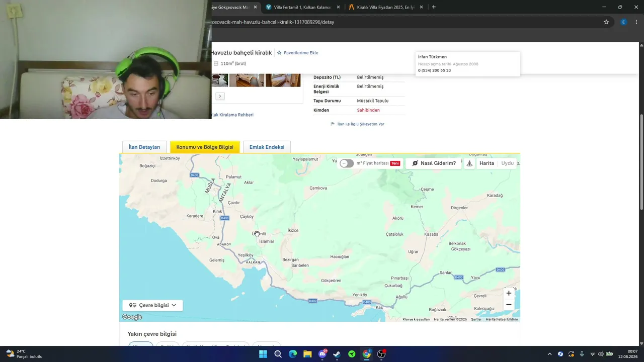Click the Müstakil Tapulu value
Viewport: 644px width, 362px height.
(x=373, y=101)
